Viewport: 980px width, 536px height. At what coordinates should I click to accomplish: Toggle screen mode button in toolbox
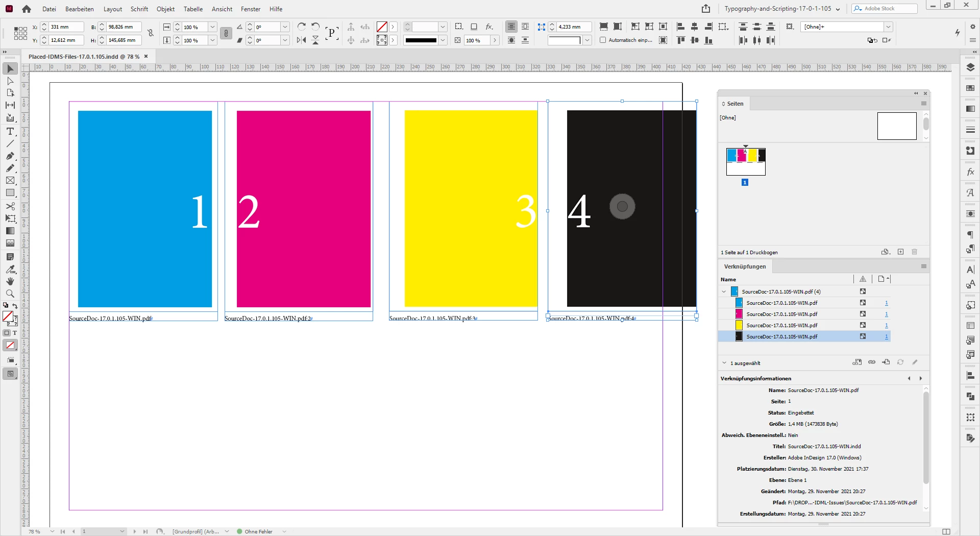(x=10, y=374)
